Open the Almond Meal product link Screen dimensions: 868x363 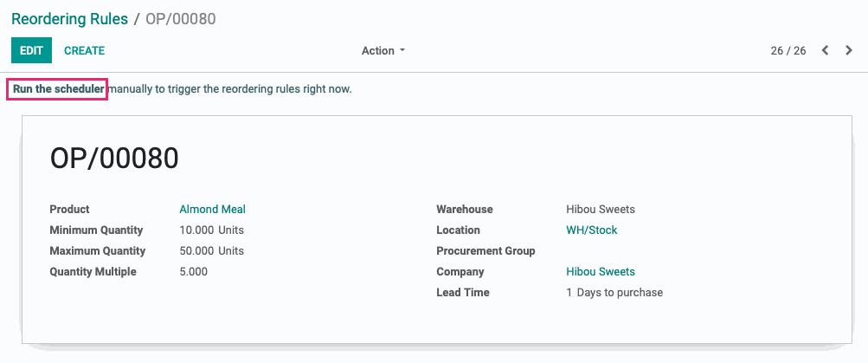213,210
